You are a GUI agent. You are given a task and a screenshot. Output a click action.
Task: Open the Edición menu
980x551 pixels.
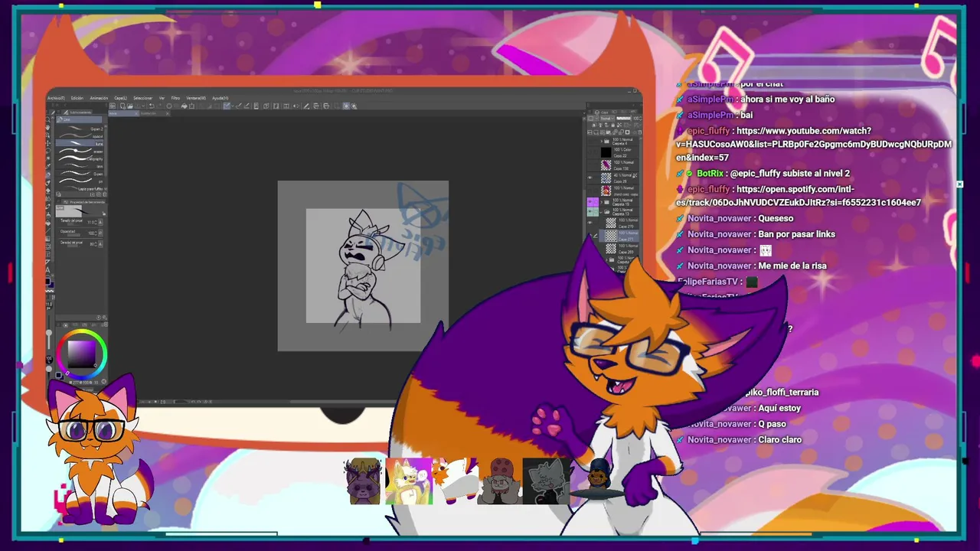77,98
